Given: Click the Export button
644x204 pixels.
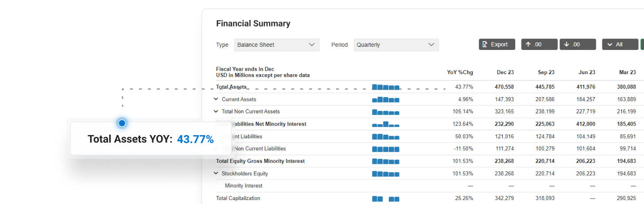Looking at the screenshot, I should (x=497, y=45).
